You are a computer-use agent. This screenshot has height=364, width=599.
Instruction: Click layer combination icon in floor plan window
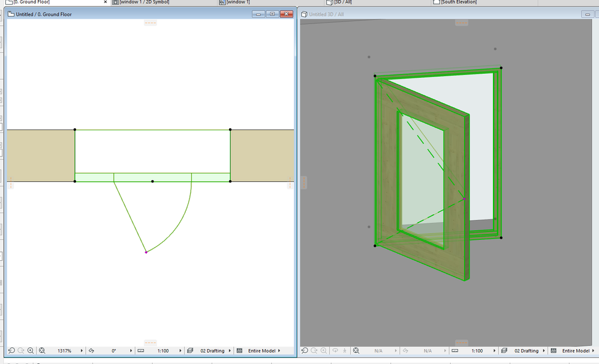(190, 351)
